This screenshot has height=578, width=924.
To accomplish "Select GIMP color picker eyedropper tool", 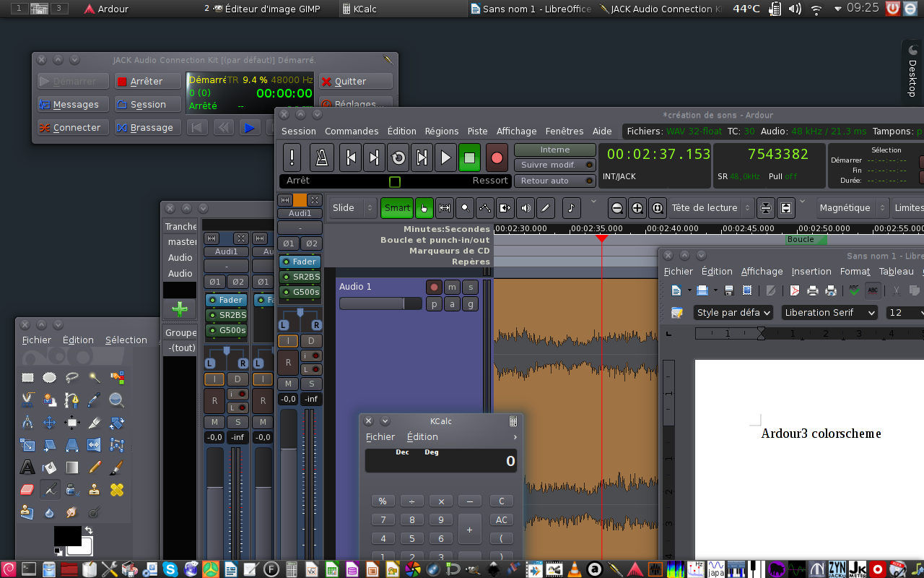I will click(95, 400).
